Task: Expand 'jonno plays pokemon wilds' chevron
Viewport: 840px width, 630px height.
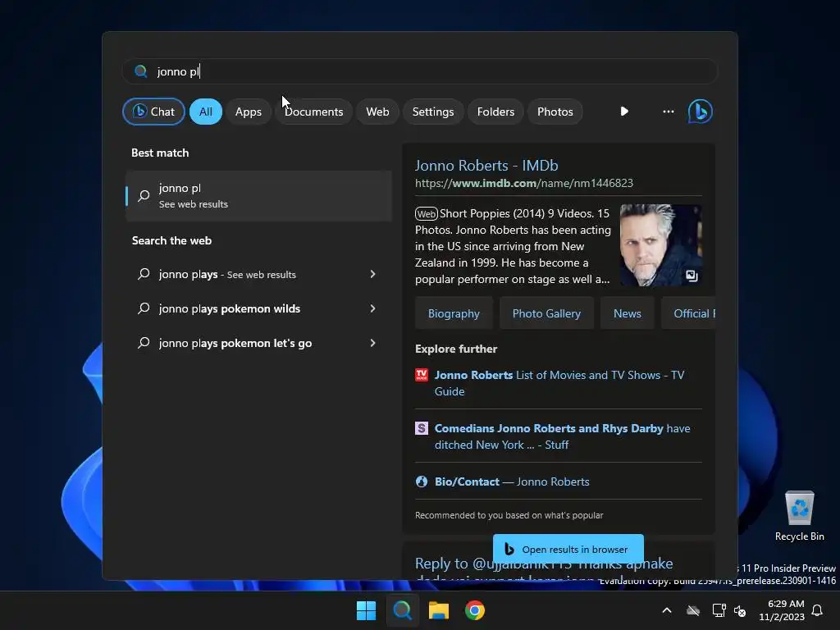Action: coord(373,308)
